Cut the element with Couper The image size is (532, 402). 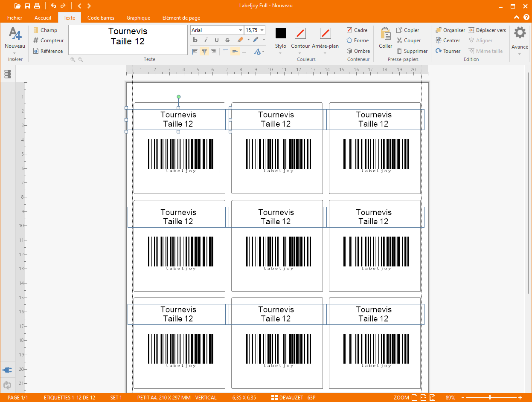[409, 40]
